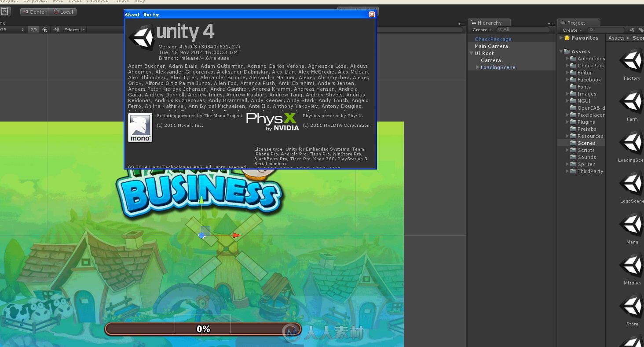
Task: Click the 0% loading progress bar
Action: [x=203, y=329]
